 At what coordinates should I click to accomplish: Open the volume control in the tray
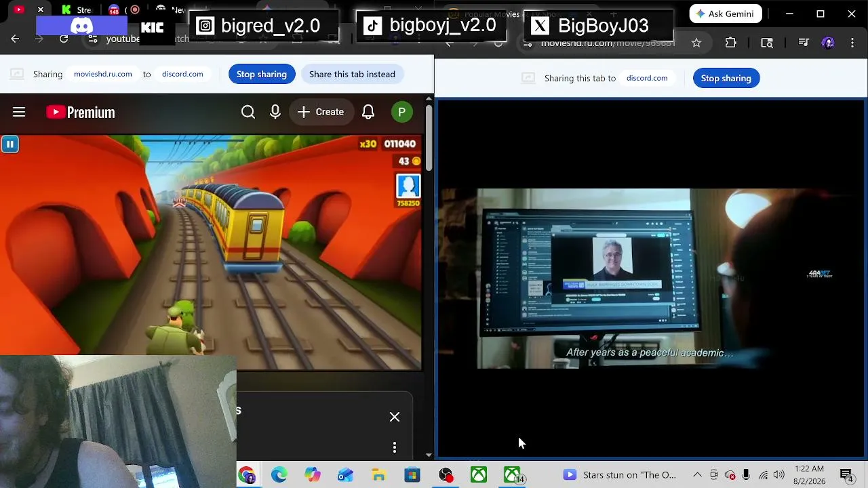[779, 475]
